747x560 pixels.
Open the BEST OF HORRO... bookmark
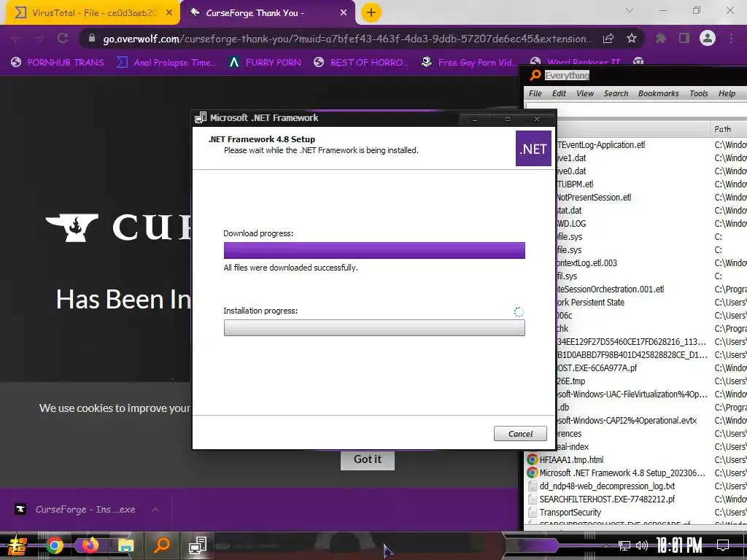[361, 63]
